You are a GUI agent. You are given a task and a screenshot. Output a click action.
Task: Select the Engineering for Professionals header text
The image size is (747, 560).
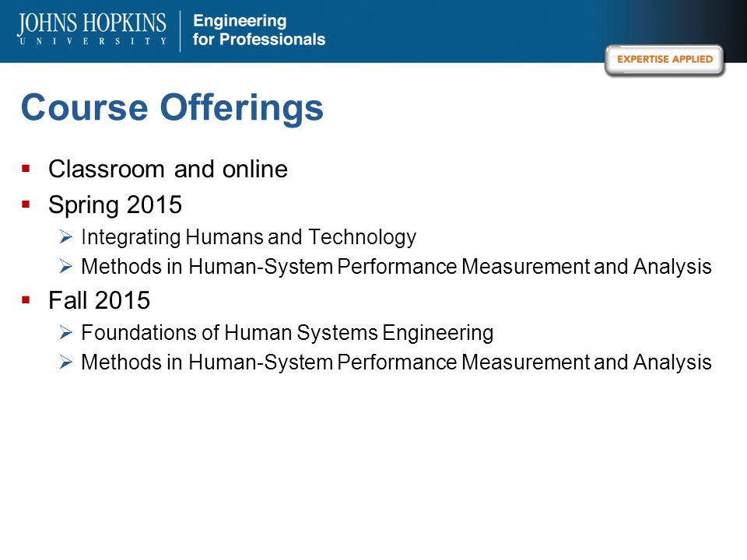(x=258, y=30)
